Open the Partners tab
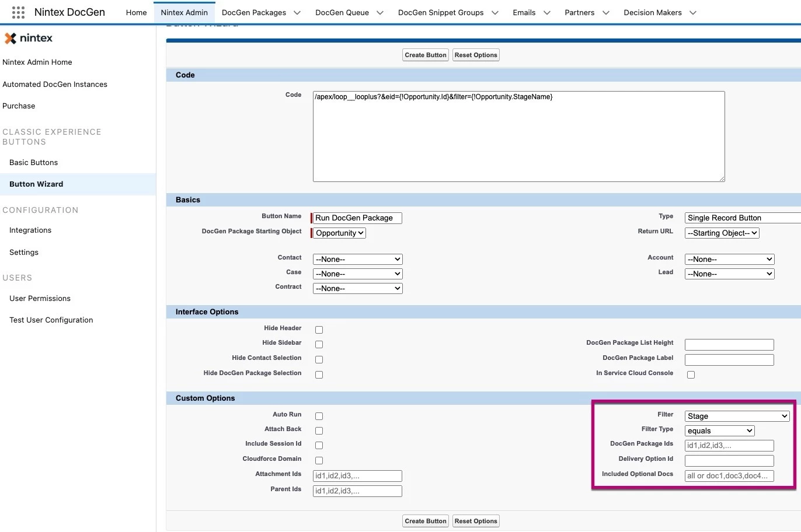Screen dimensions: 801x532 (x=579, y=12)
